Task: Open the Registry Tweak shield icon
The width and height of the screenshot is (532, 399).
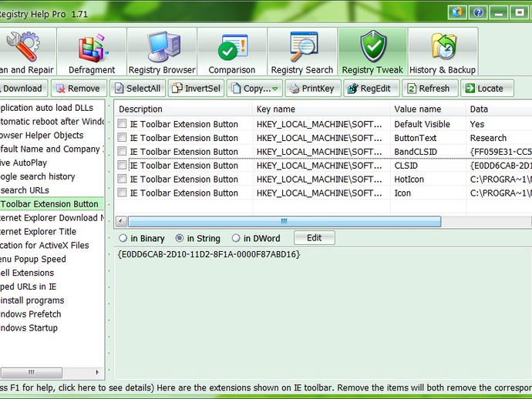Action: (373, 46)
